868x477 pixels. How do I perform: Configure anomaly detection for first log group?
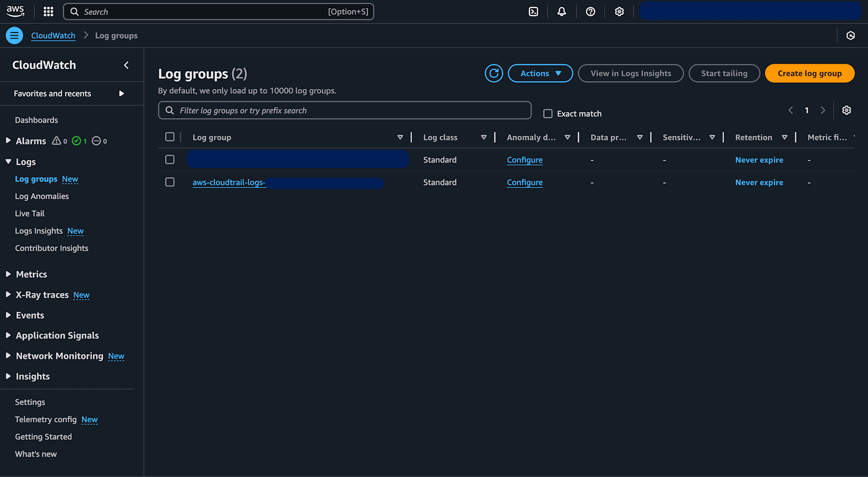coord(525,160)
